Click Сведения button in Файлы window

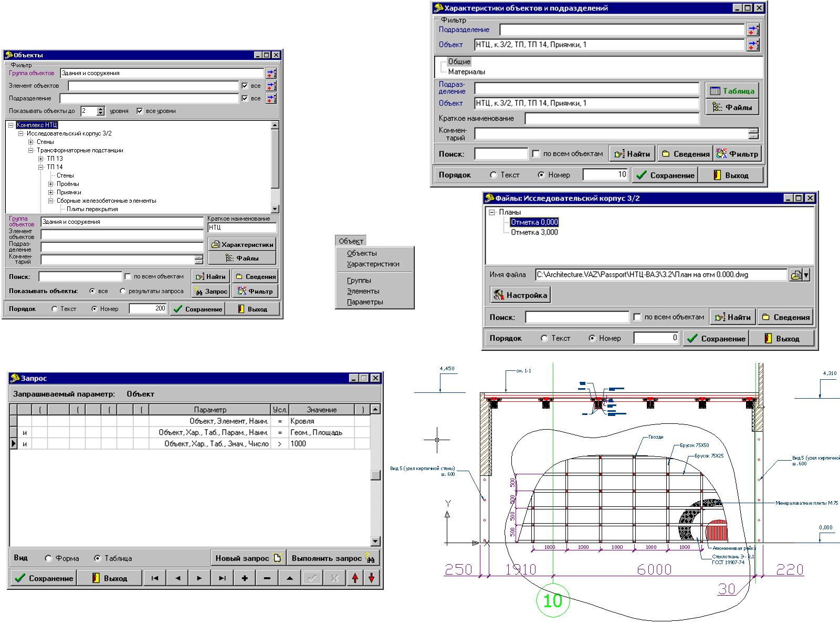point(786,317)
